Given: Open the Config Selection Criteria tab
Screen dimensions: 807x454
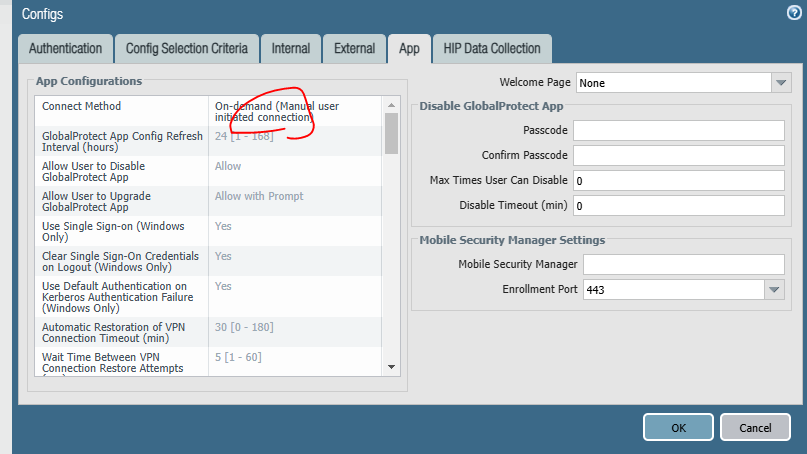Looking at the screenshot, I should (x=187, y=49).
